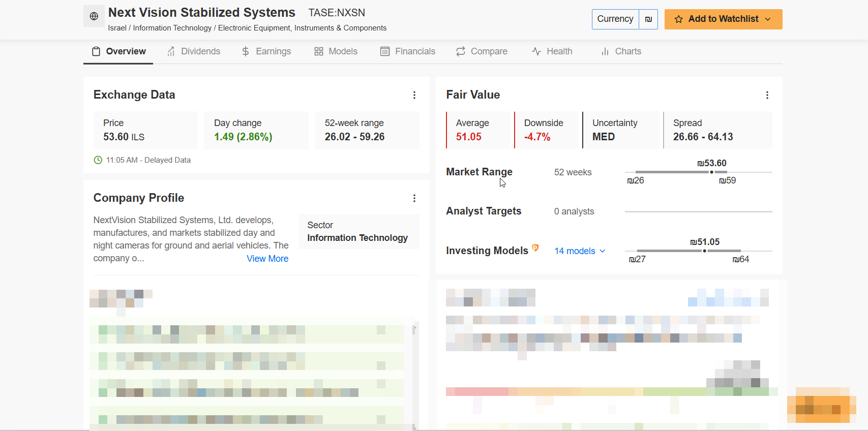Open the Dividends tab

(x=193, y=51)
